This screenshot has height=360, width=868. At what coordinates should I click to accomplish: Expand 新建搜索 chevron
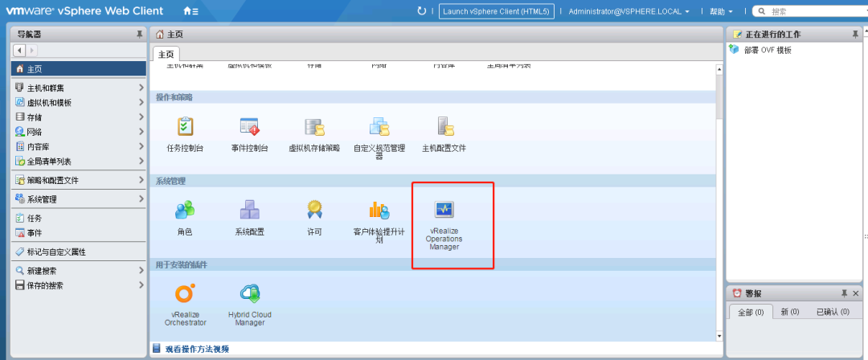click(x=141, y=271)
